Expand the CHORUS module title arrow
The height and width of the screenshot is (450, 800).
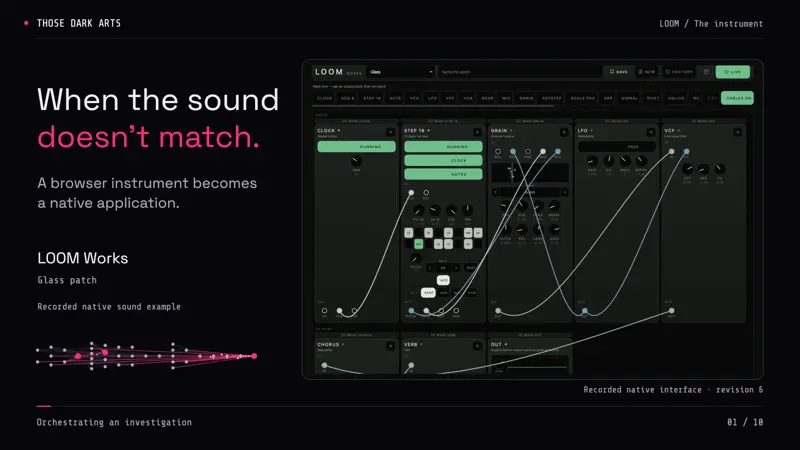coord(343,344)
